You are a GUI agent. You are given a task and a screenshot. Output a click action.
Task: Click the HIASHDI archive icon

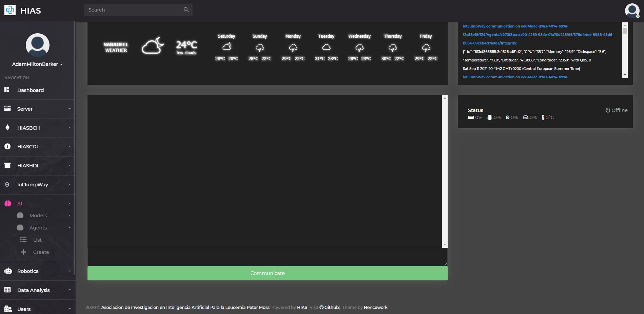click(7, 165)
